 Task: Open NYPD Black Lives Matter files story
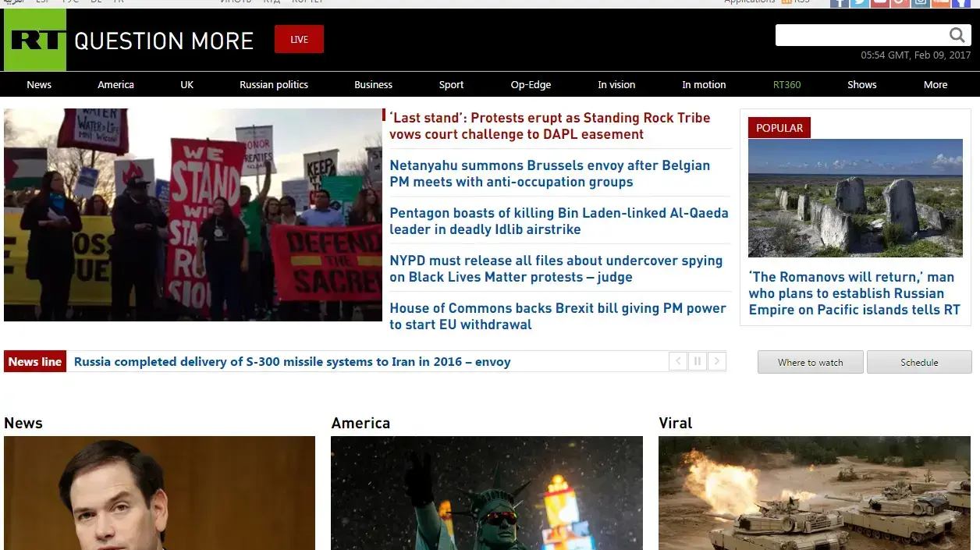point(556,268)
